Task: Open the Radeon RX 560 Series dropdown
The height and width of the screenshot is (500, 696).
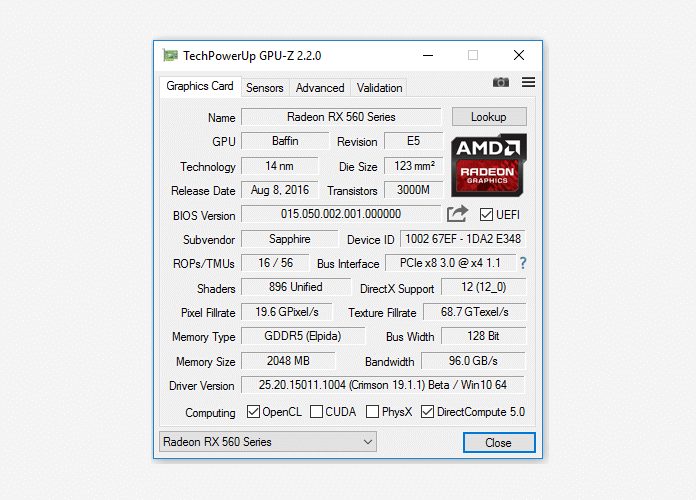Action: pyautogui.click(x=268, y=442)
